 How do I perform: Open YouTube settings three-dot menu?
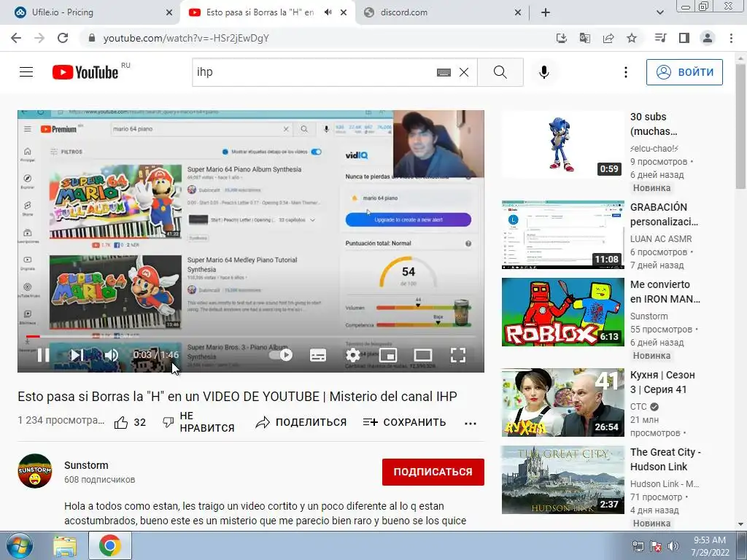[625, 72]
